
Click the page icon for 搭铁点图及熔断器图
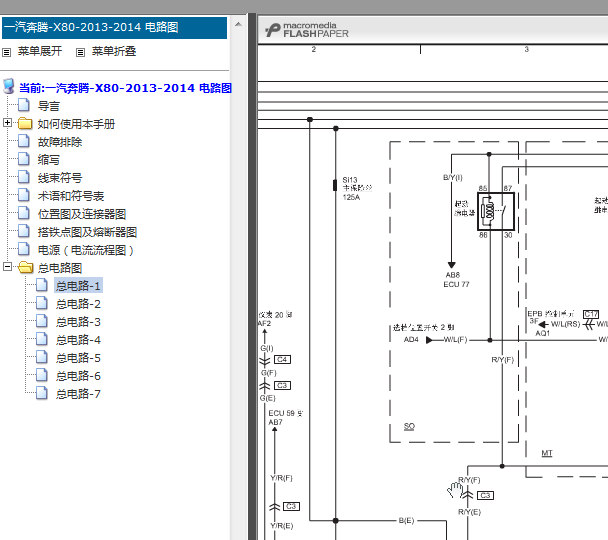click(24, 231)
